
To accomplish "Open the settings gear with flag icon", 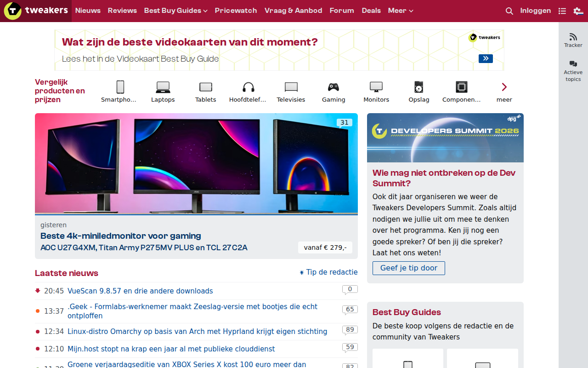I will click(578, 11).
